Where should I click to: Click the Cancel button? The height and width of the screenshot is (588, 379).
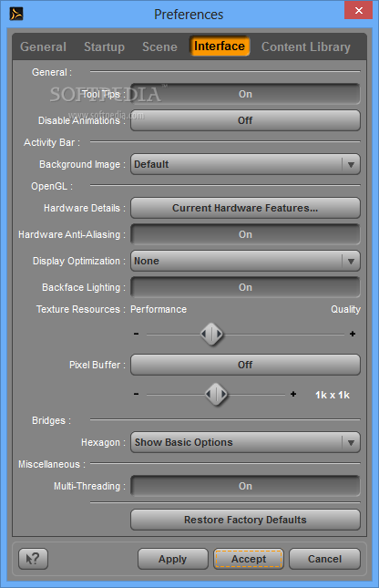324,559
